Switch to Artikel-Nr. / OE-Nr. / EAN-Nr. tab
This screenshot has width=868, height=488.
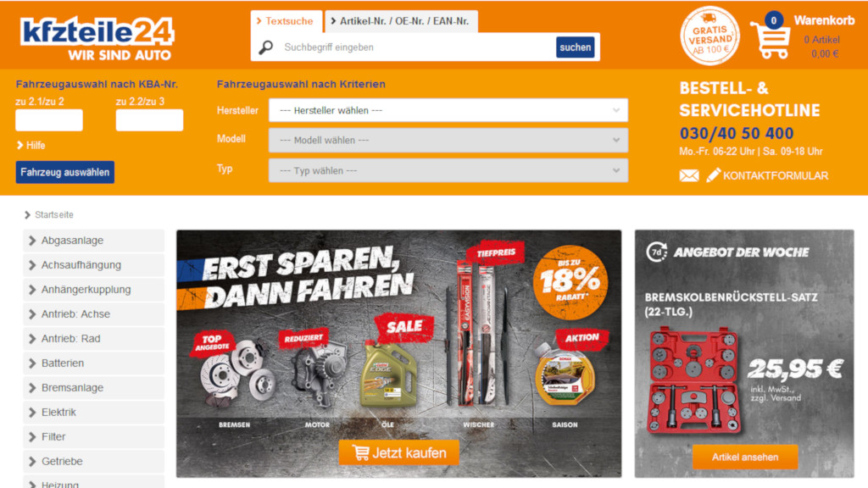coord(401,21)
